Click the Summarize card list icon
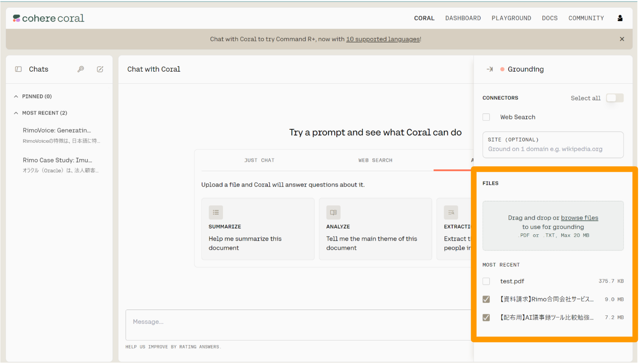This screenshot has height=364, width=642. (216, 213)
